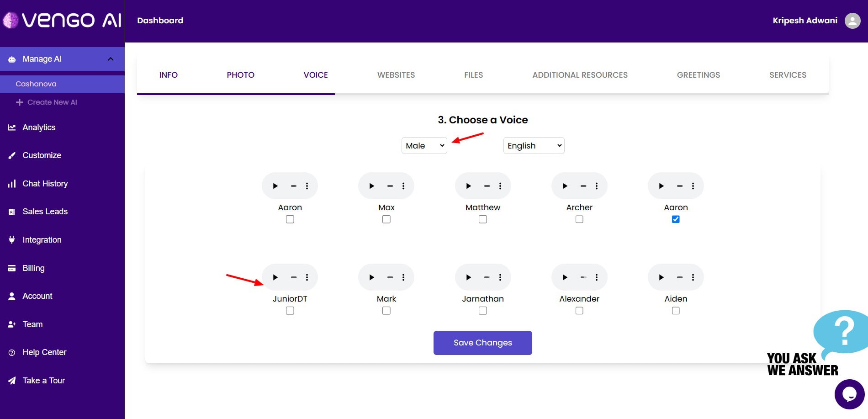Switch to the PHOTO tab

(x=241, y=75)
